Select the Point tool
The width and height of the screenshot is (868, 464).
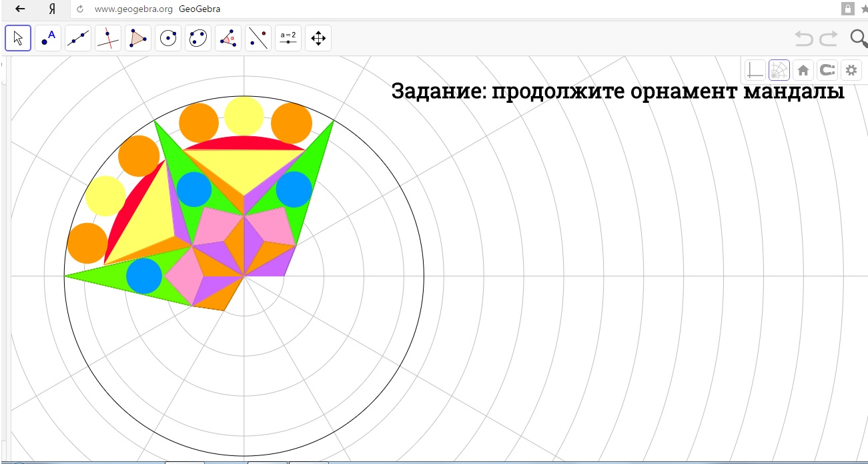click(48, 38)
